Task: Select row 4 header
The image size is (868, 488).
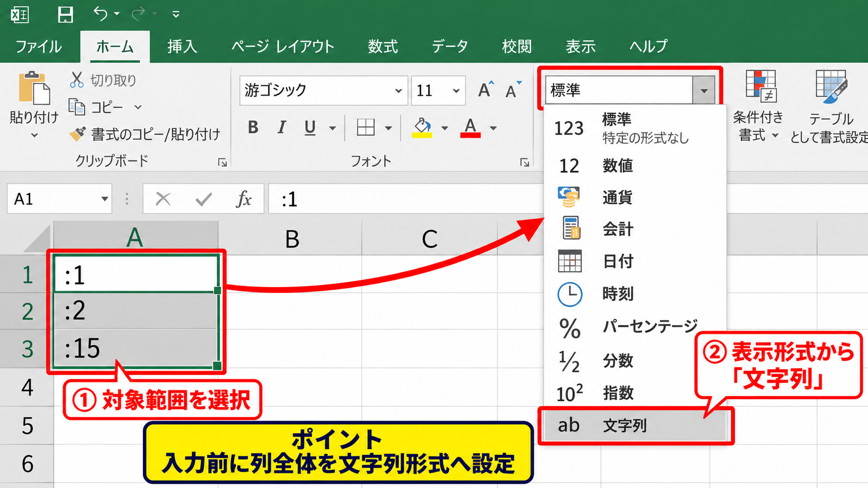Action: coord(26,387)
